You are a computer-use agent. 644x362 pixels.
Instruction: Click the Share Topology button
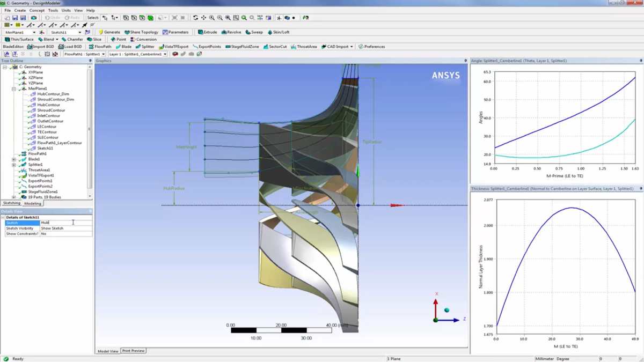point(141,32)
